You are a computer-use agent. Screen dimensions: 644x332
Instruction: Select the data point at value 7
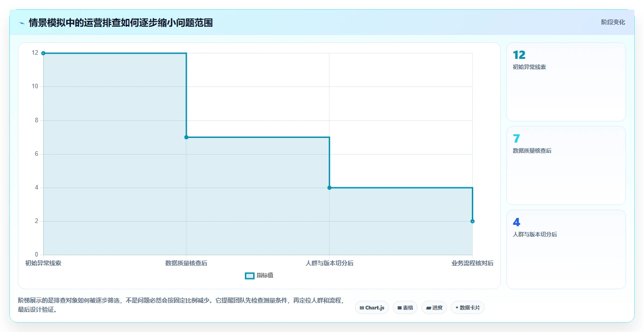click(186, 137)
